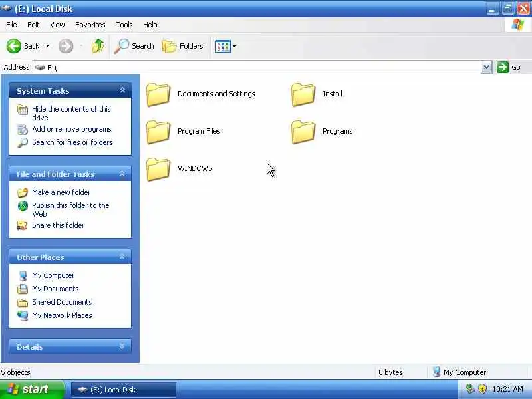
Task: Click the Search for files magnifier icon
Action: (x=23, y=142)
